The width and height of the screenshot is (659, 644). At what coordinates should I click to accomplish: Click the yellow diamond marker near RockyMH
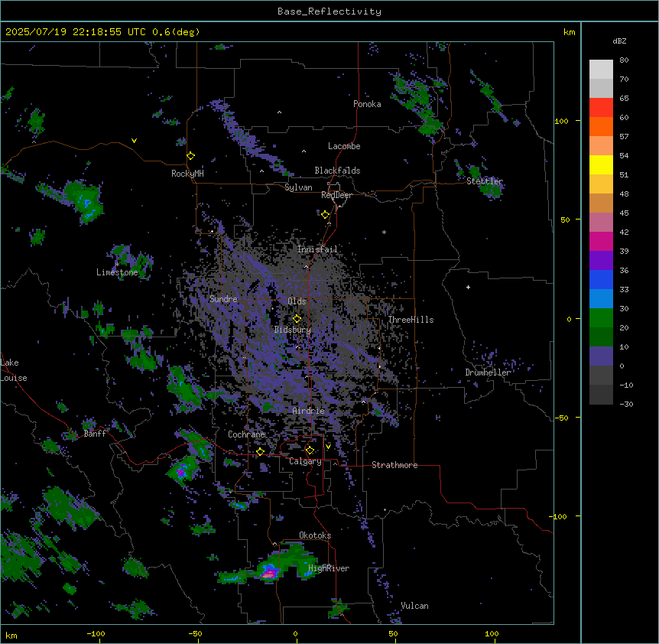pyautogui.click(x=190, y=156)
